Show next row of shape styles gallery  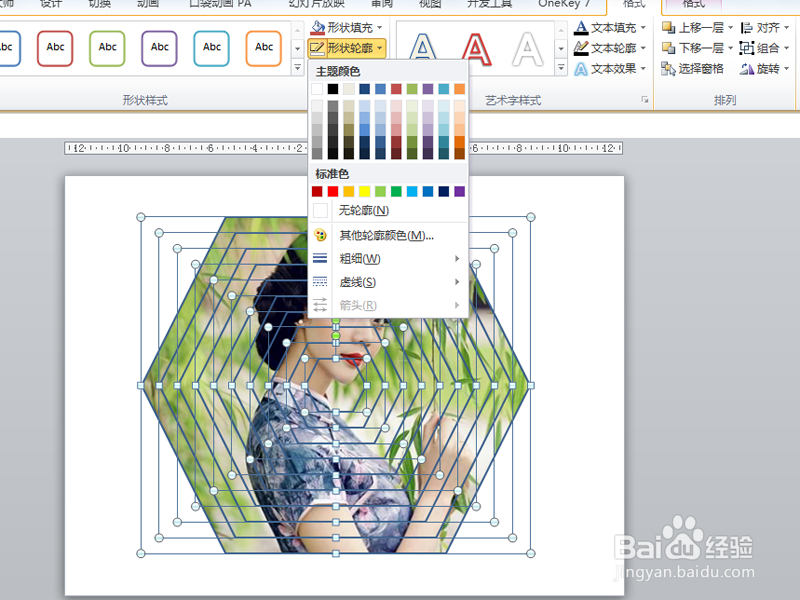[297, 49]
